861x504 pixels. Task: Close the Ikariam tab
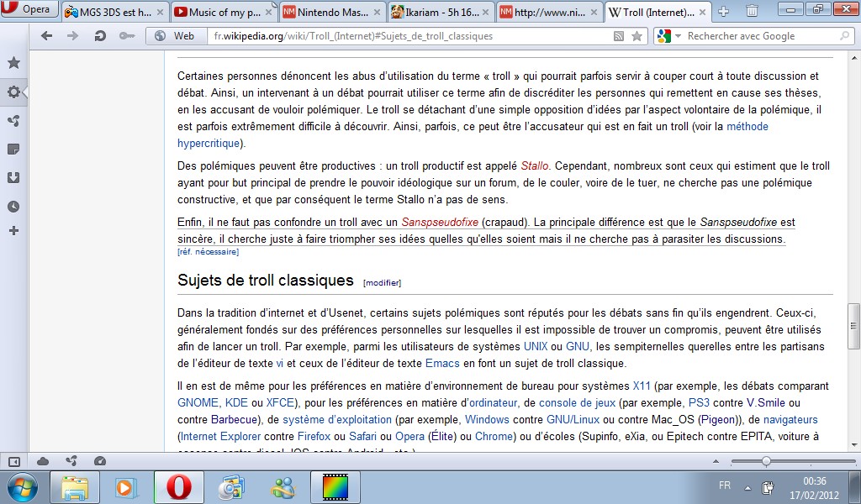tap(485, 12)
